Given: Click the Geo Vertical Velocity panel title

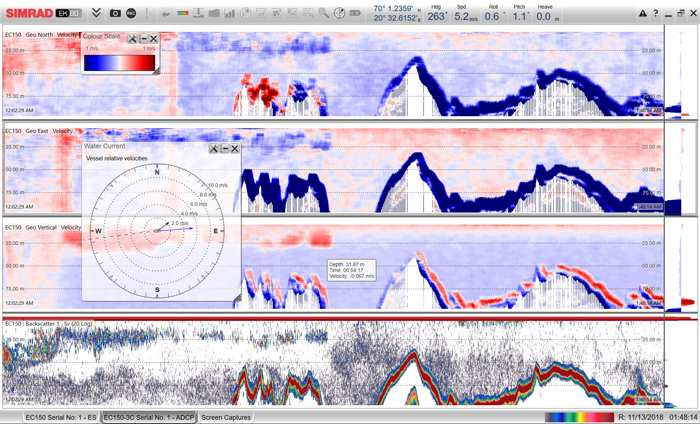Looking at the screenshot, I should (x=43, y=228).
